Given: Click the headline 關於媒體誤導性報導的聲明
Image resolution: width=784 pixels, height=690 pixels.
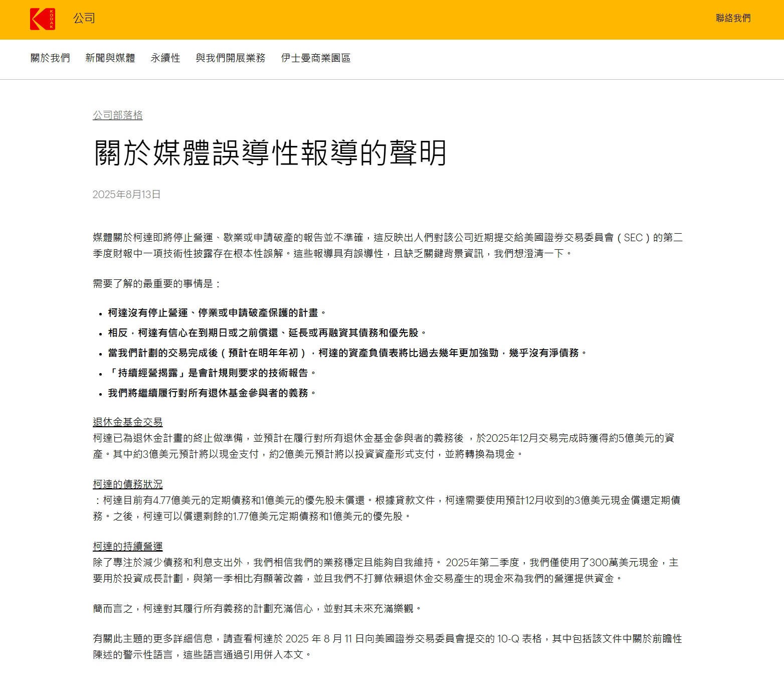Looking at the screenshot, I should tap(270, 153).
